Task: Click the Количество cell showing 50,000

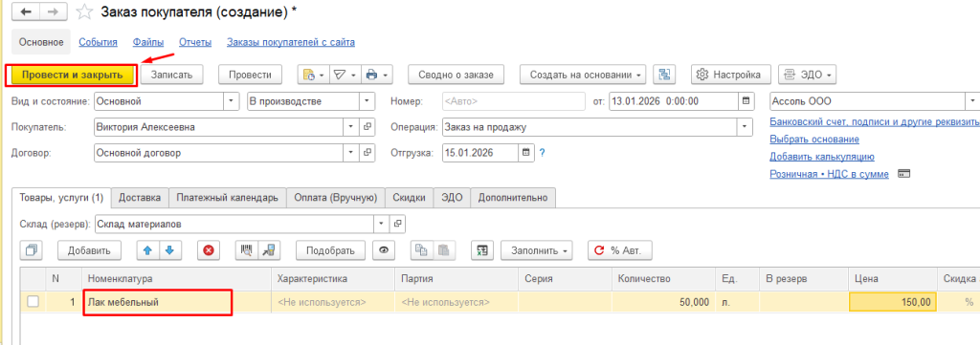Action: tap(664, 303)
